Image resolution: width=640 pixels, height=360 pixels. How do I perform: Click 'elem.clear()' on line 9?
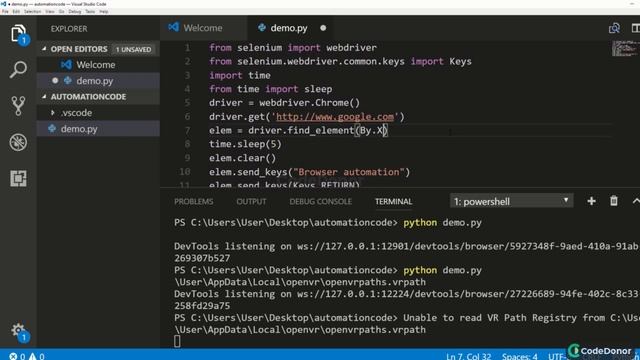(x=242, y=158)
